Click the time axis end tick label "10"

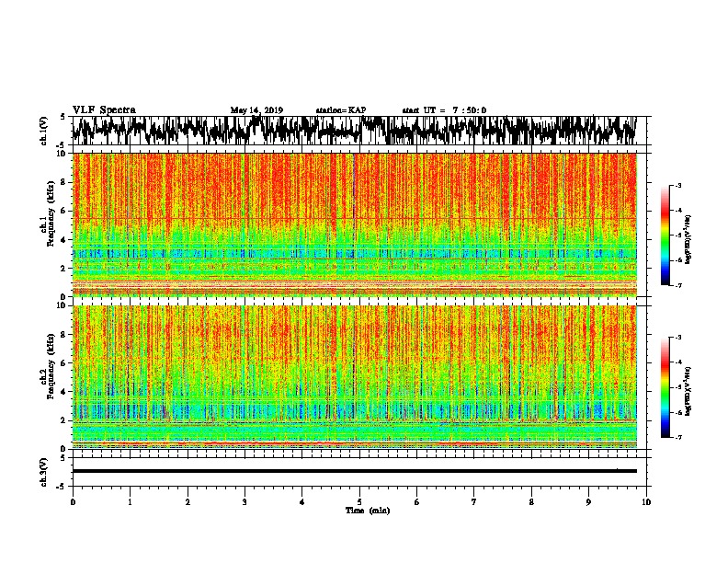pos(646,502)
